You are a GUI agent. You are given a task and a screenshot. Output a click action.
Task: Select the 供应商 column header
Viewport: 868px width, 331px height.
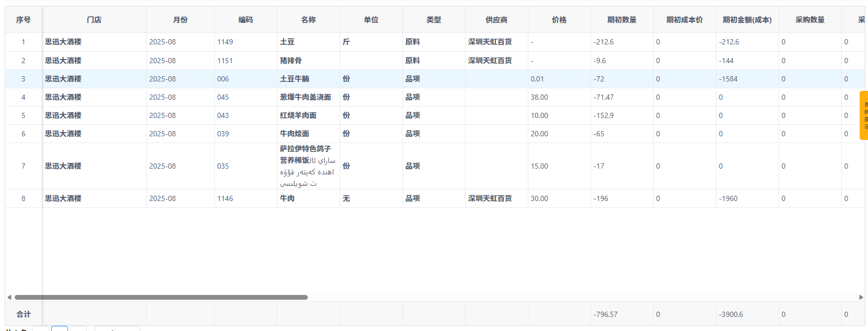[496, 20]
